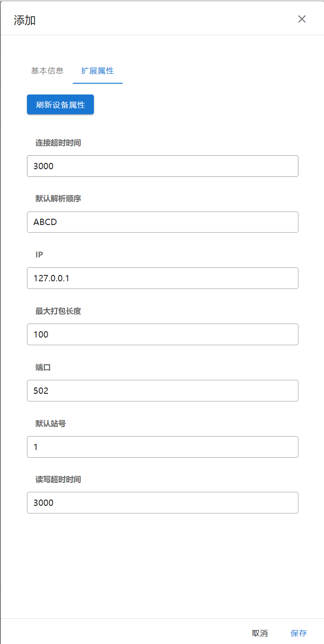Image resolution: width=324 pixels, height=644 pixels.
Task: Save the device with 保存
Action: [298, 633]
